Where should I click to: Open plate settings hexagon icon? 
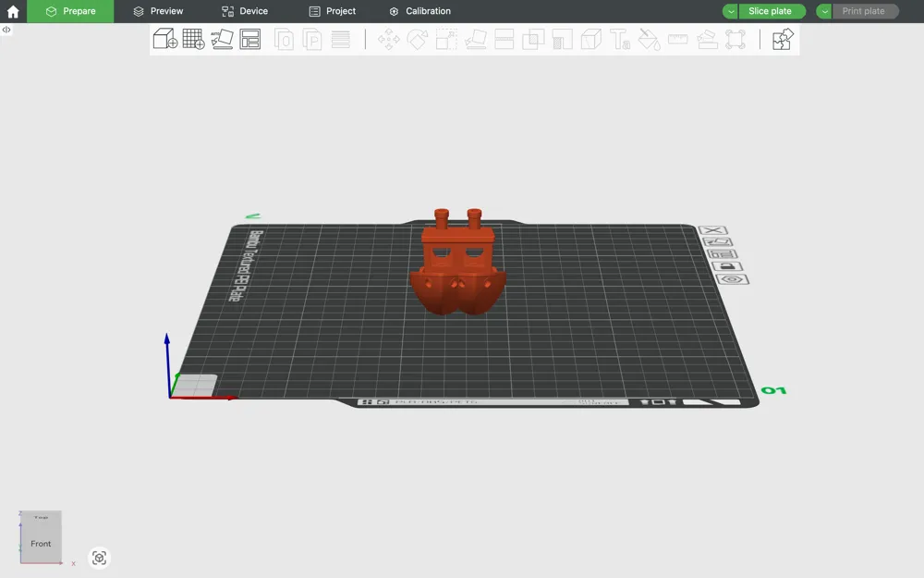(732, 279)
